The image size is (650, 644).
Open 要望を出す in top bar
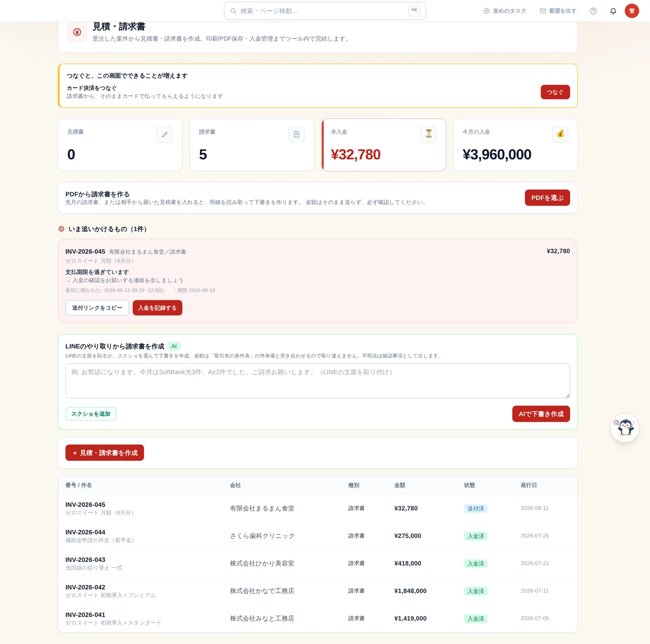[x=558, y=11]
